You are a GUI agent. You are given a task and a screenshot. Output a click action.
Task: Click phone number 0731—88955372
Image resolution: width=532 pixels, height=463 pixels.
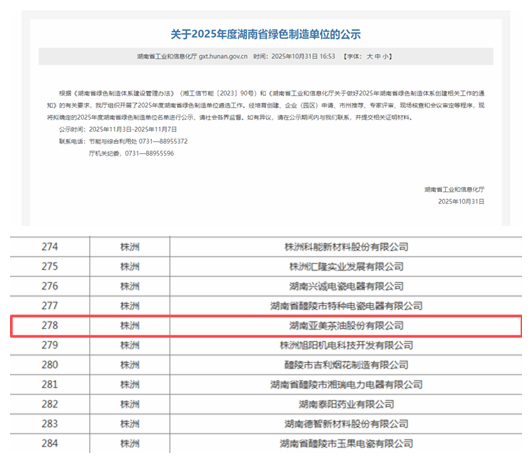tap(163, 141)
